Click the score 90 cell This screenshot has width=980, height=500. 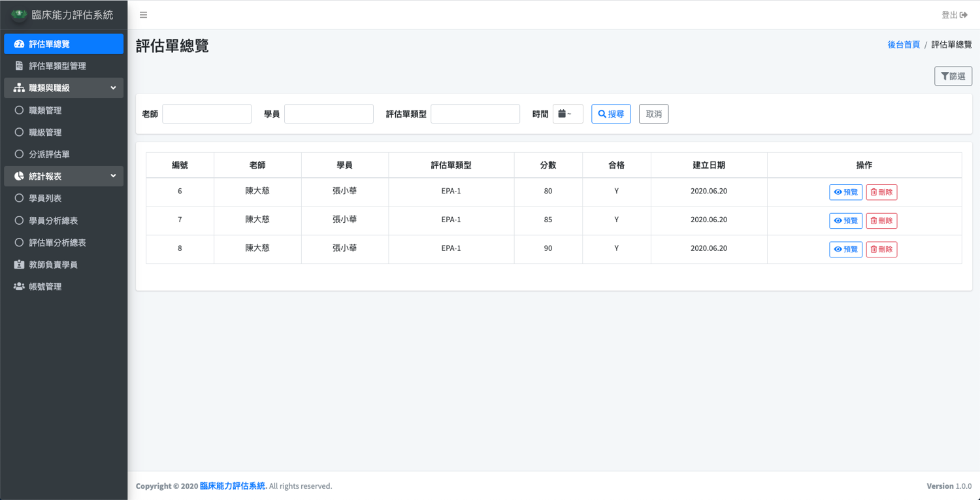pyautogui.click(x=548, y=248)
